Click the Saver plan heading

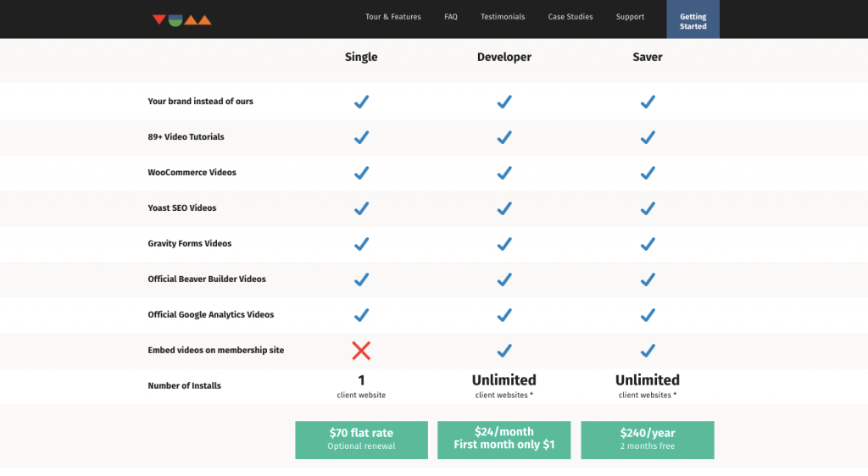[647, 57]
